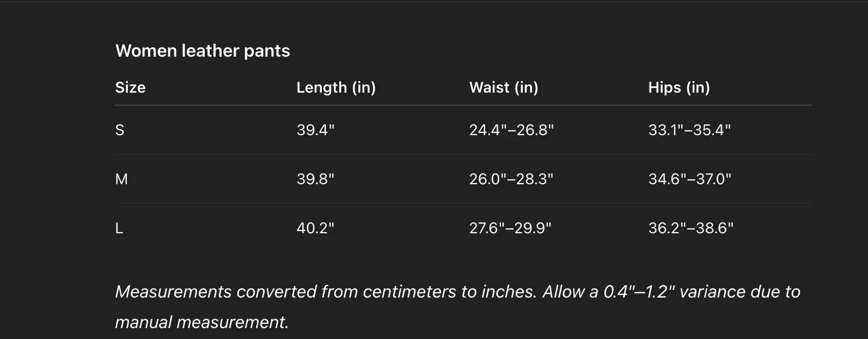The width and height of the screenshot is (868, 339).
Task: Click the 39.4" length value
Action: (x=315, y=130)
